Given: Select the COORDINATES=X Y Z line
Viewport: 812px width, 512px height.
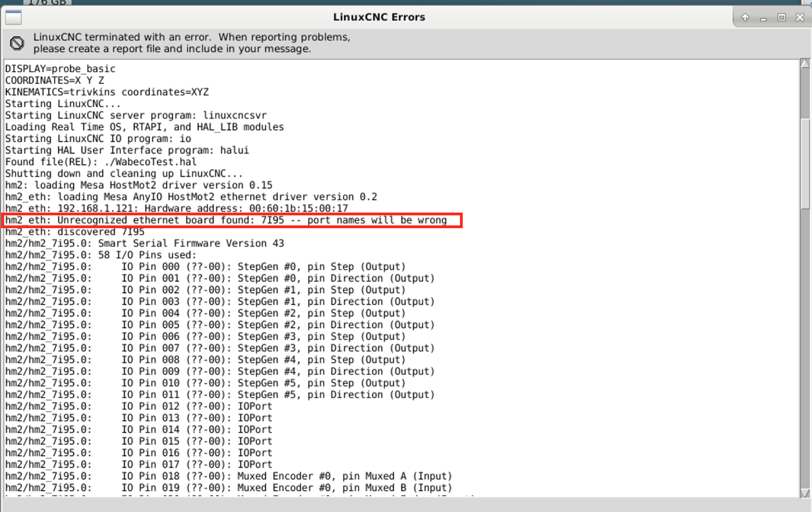Looking at the screenshot, I should point(55,81).
